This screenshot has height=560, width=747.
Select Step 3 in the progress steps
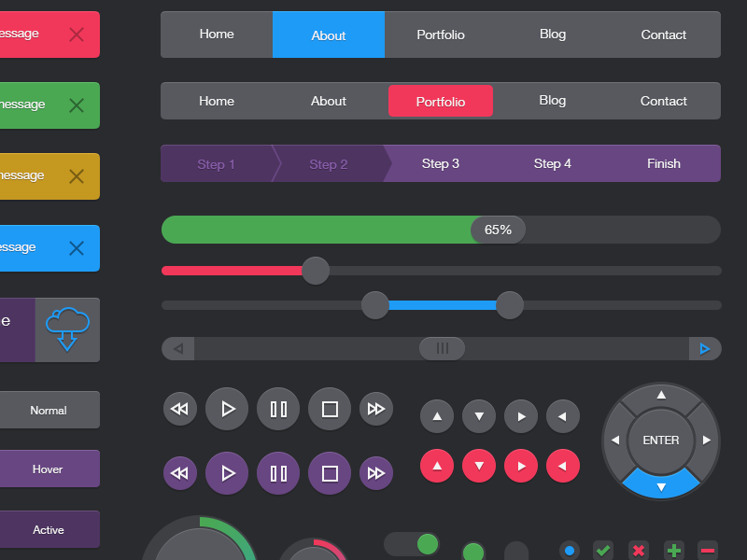(x=440, y=163)
